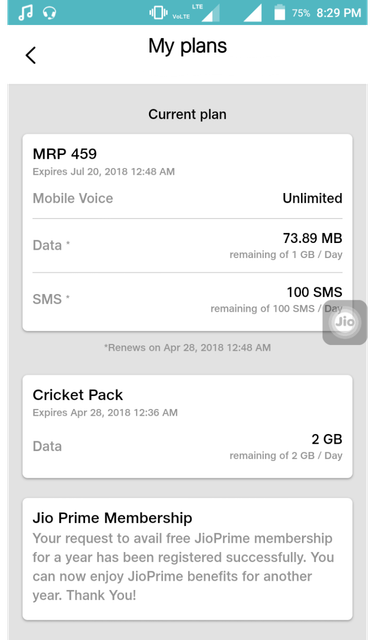Open the Mobile Voice Unlimited row
The width and height of the screenshot is (375, 640).
[187, 198]
